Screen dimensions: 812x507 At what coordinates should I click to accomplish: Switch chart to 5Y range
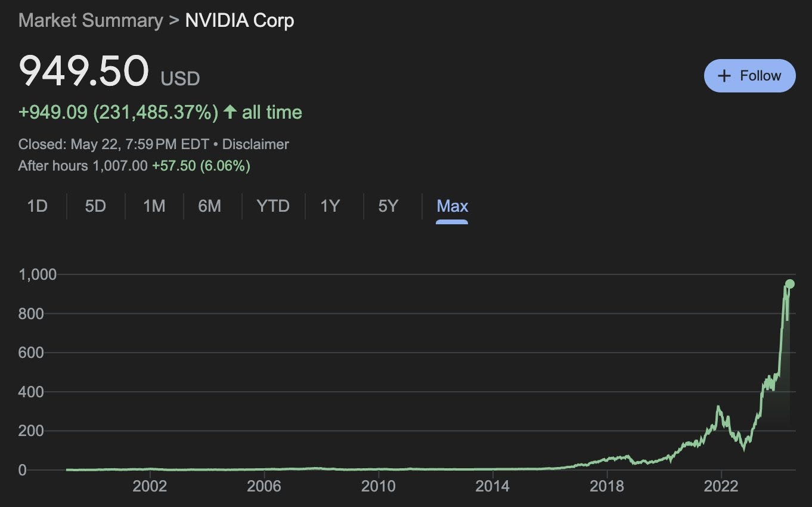tap(388, 206)
